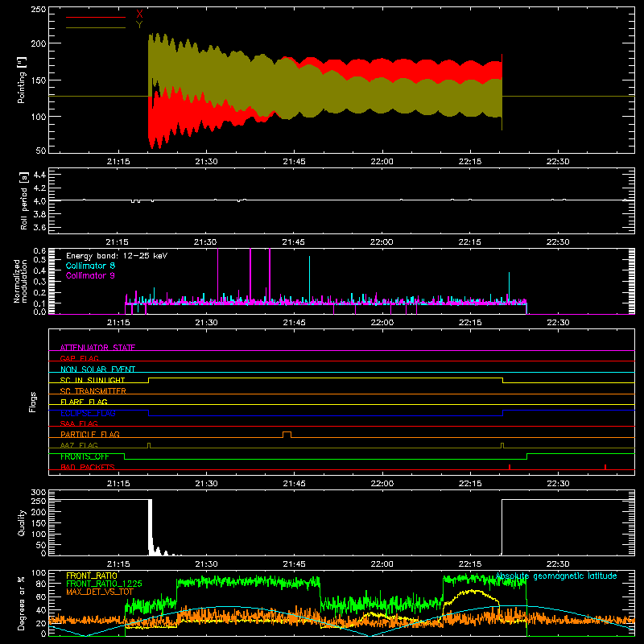Click the MAX_DET_VS_TOT legend label
The width and height of the screenshot is (644, 644).
(100, 592)
